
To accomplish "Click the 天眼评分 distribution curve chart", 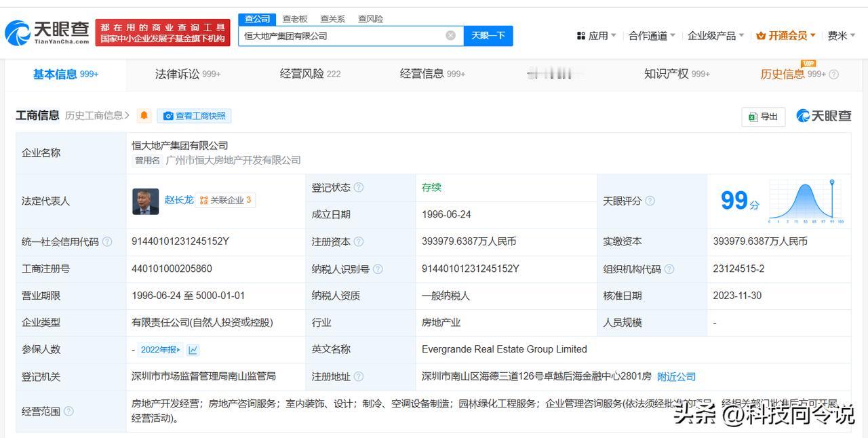I will 806,201.
